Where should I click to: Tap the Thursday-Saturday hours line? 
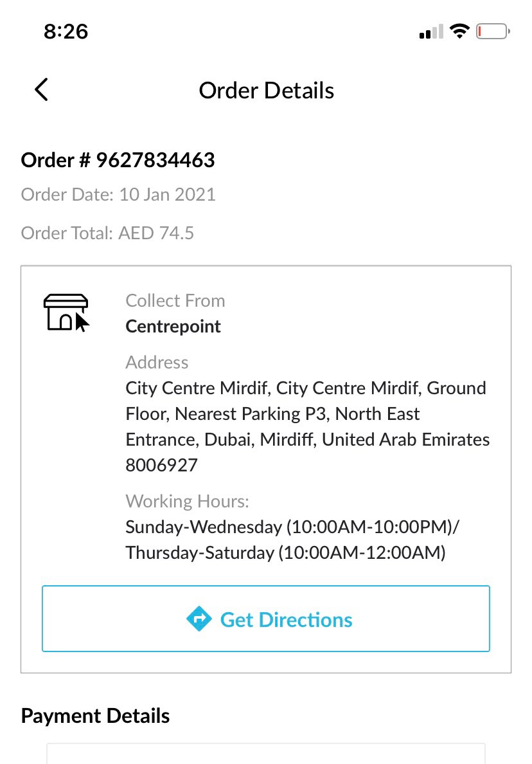coord(285,552)
